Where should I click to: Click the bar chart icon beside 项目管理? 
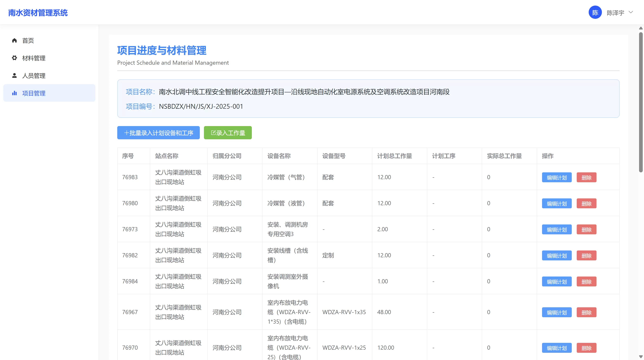(14, 93)
